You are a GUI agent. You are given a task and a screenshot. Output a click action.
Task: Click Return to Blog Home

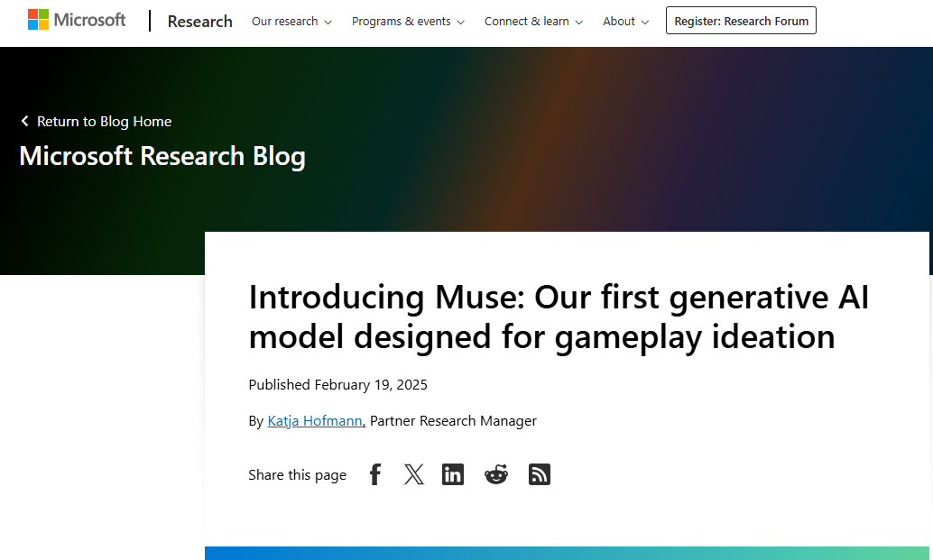point(104,121)
